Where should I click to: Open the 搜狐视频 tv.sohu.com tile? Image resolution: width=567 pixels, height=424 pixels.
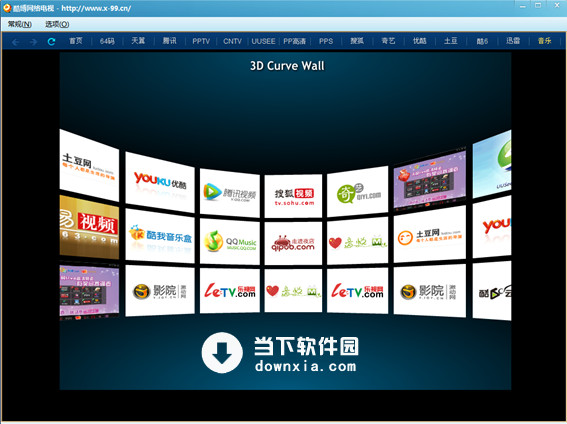click(293, 196)
